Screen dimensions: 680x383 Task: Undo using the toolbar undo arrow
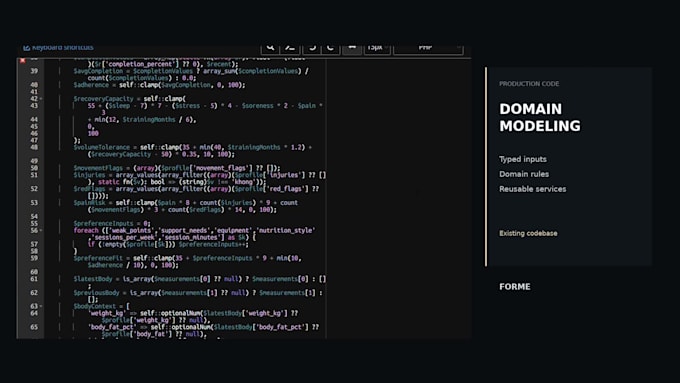point(311,47)
